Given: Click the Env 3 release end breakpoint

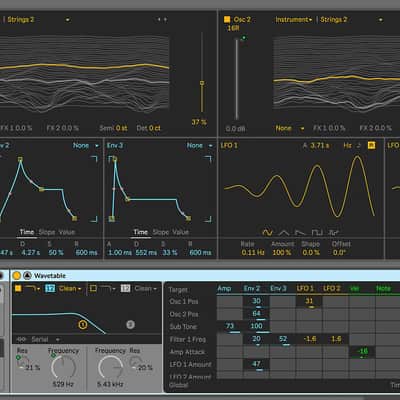Looking at the screenshot, I should (x=188, y=218).
